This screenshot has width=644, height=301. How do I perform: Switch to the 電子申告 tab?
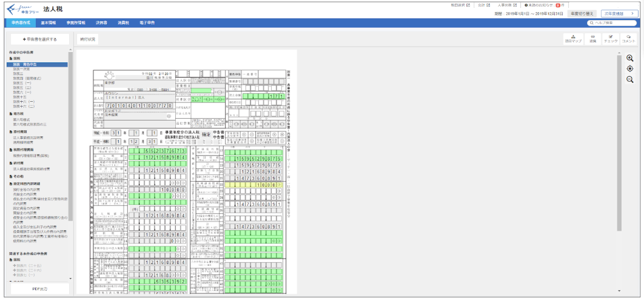coord(147,23)
